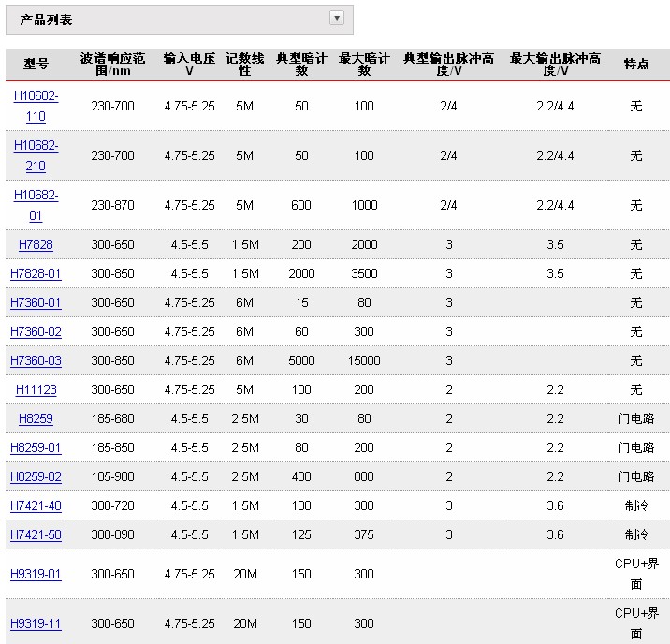This screenshot has width=670, height=644.
Task: Select 3.6 max pulse in H7421-40 row
Action: (x=555, y=506)
